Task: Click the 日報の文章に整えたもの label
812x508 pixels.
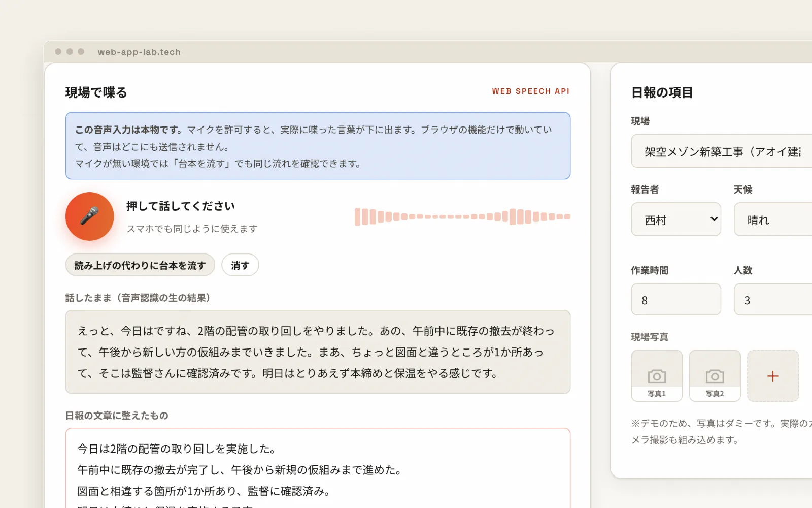Action: (117, 416)
